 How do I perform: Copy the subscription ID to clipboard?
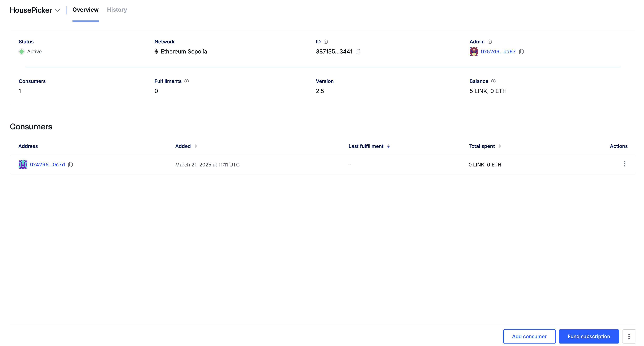pos(358,52)
